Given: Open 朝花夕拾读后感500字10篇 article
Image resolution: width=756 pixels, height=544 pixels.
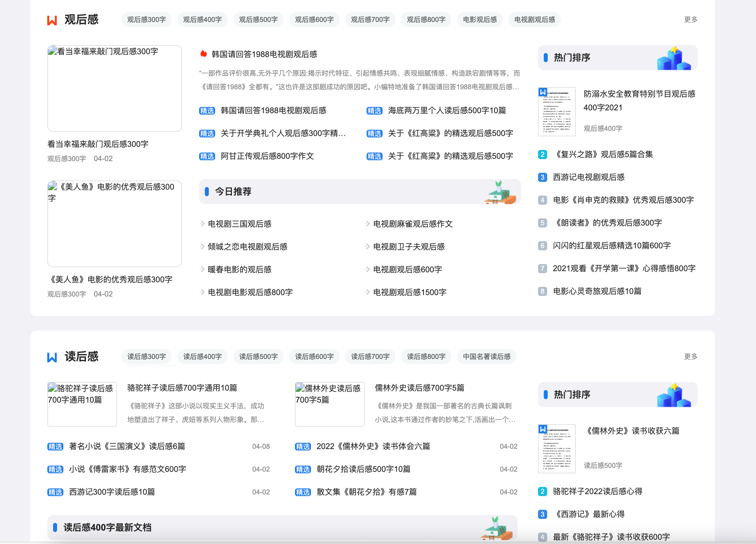Looking at the screenshot, I should [363, 469].
